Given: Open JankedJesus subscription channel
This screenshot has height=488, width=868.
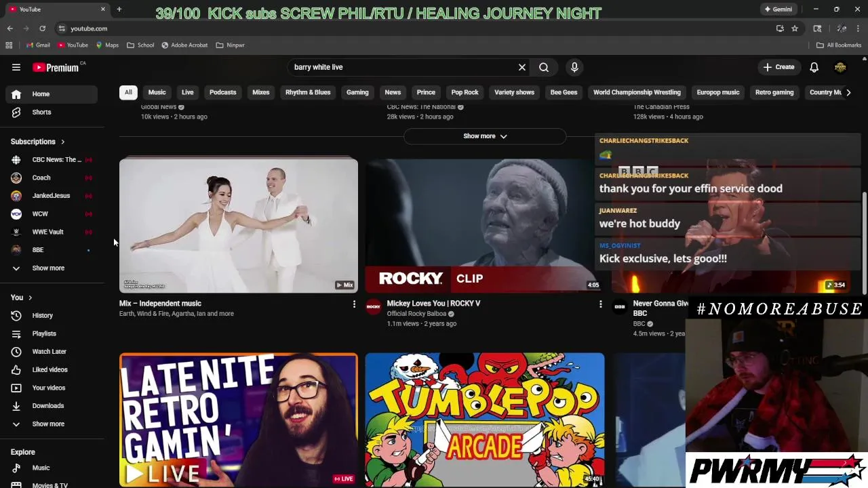Looking at the screenshot, I should click(53, 196).
